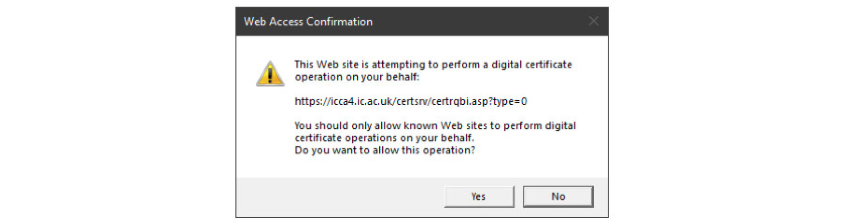
Task: Click 'Do you want to allow this operation?' text
Action: [x=384, y=150]
